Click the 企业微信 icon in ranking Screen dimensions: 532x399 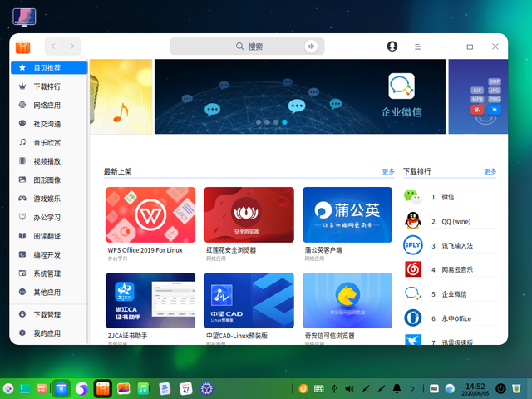(413, 293)
